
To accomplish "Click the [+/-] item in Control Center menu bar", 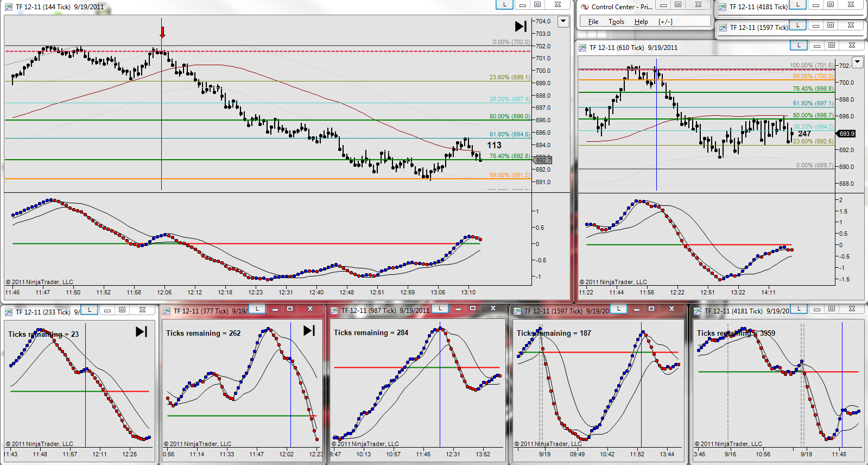I will coord(666,22).
